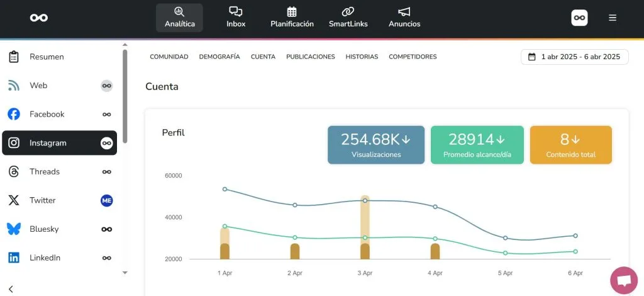Screen dimensions: 644x296
Task: Click the LinkedIn logo icon
Action: coord(14,258)
